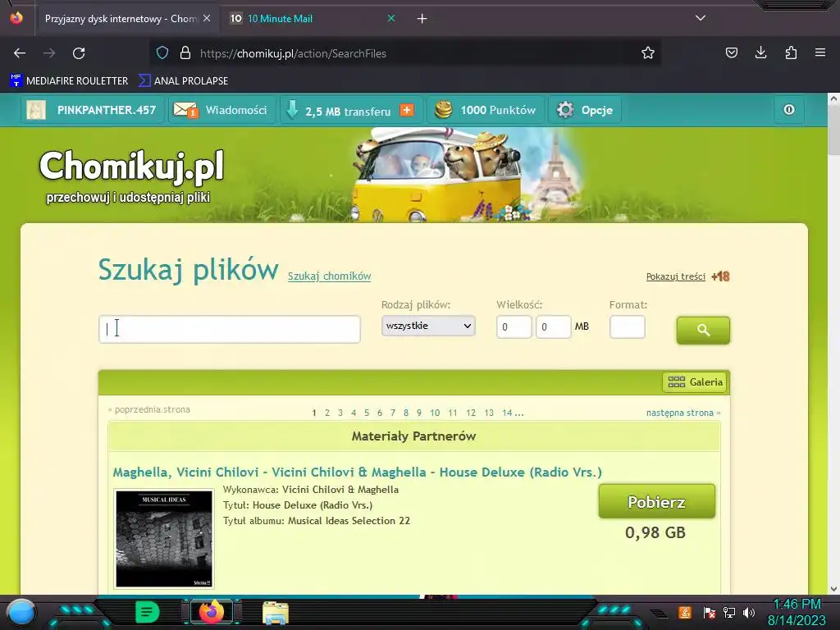The width and height of the screenshot is (840, 630).
Task: Expand the Rodzaj plików wszystkie dropdown
Action: point(428,326)
